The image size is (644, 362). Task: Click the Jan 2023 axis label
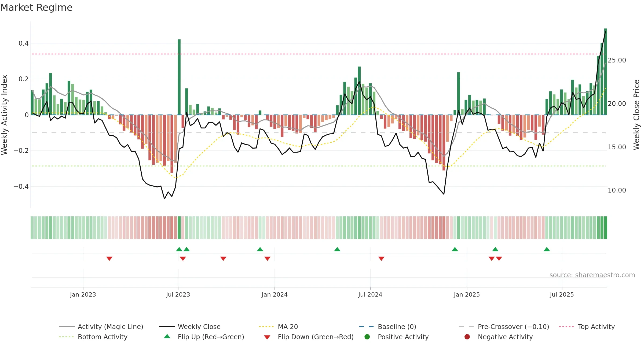(x=83, y=294)
